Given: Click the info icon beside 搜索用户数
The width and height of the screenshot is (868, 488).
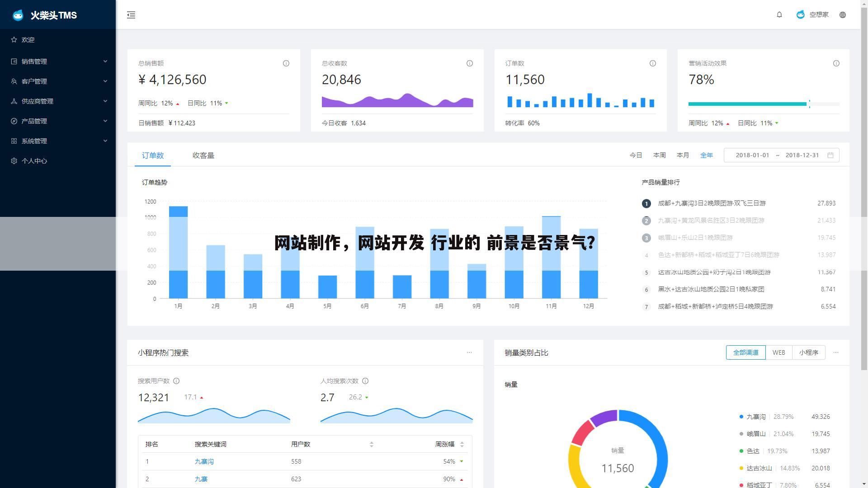Looking at the screenshot, I should pyautogui.click(x=176, y=381).
